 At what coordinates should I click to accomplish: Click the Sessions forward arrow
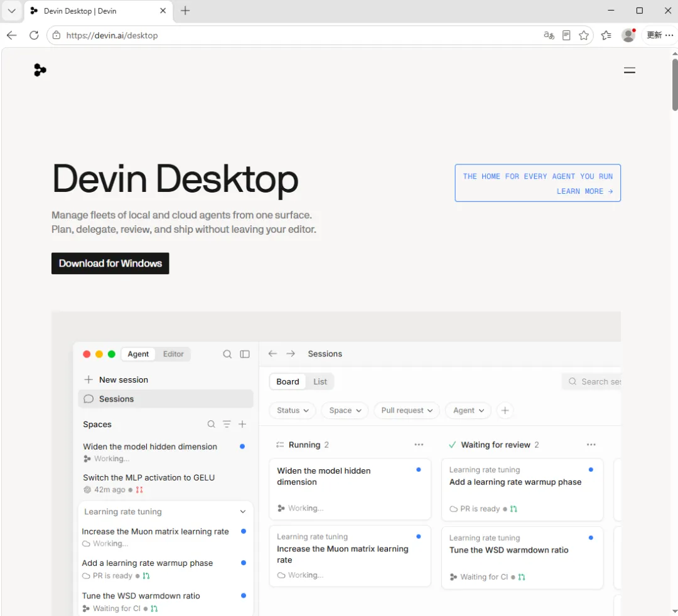tap(291, 354)
